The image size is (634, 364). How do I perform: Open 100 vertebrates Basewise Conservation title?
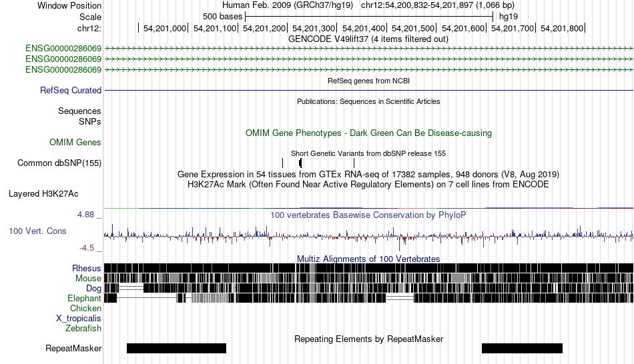(368, 215)
